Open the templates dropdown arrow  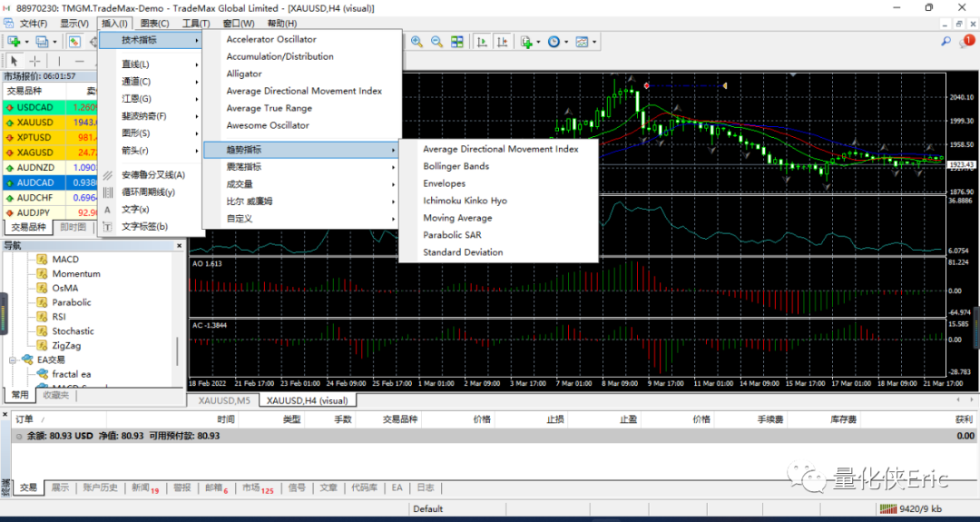(593, 42)
